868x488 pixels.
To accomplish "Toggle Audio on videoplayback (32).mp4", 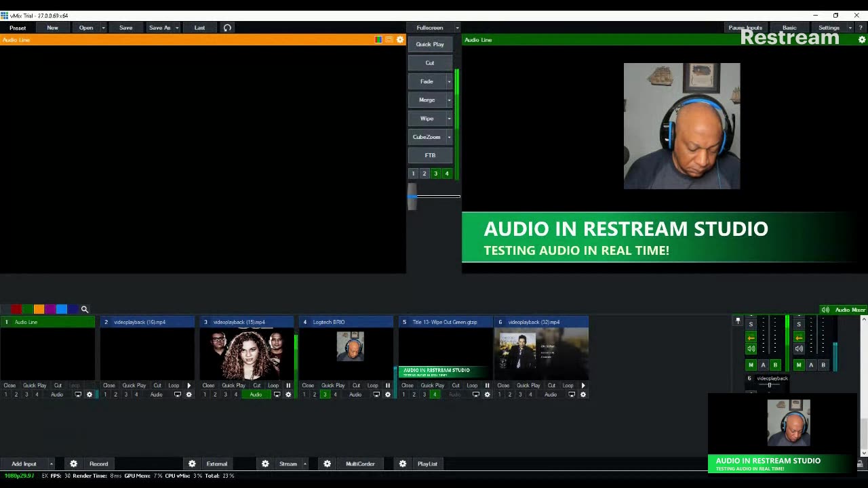I will point(550,394).
